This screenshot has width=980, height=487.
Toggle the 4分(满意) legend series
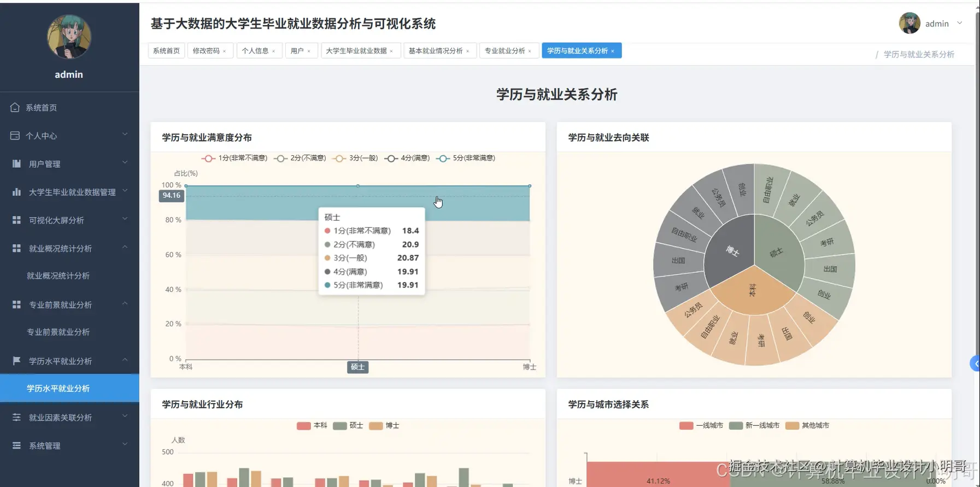point(407,158)
